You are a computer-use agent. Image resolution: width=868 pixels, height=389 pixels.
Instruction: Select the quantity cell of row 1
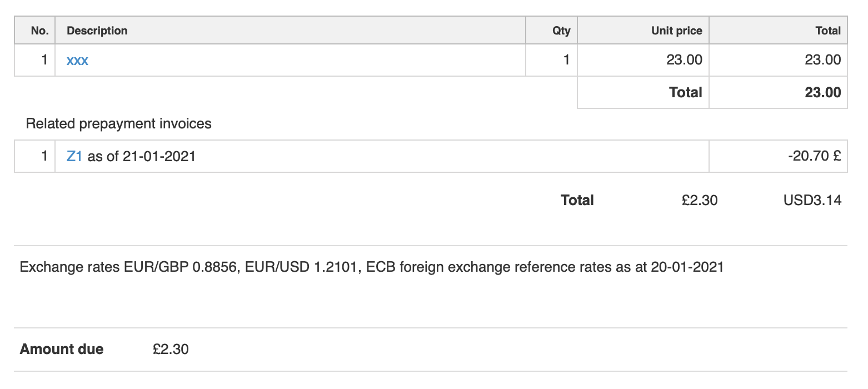pyautogui.click(x=566, y=60)
